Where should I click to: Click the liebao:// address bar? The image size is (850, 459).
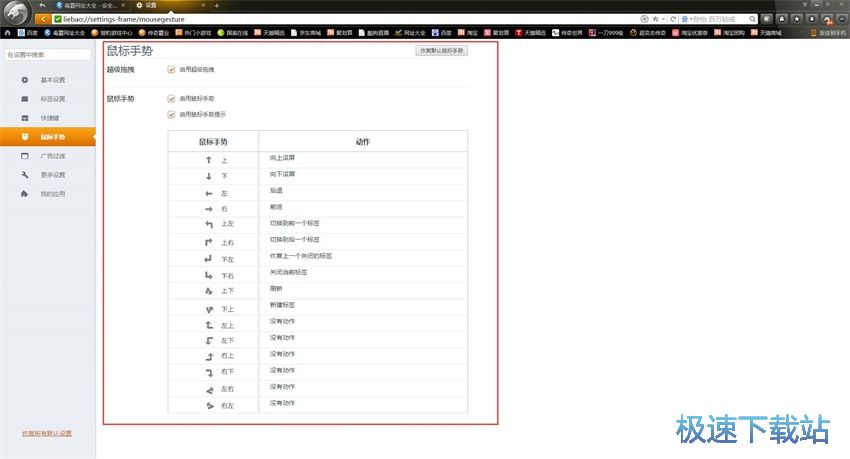point(347,19)
